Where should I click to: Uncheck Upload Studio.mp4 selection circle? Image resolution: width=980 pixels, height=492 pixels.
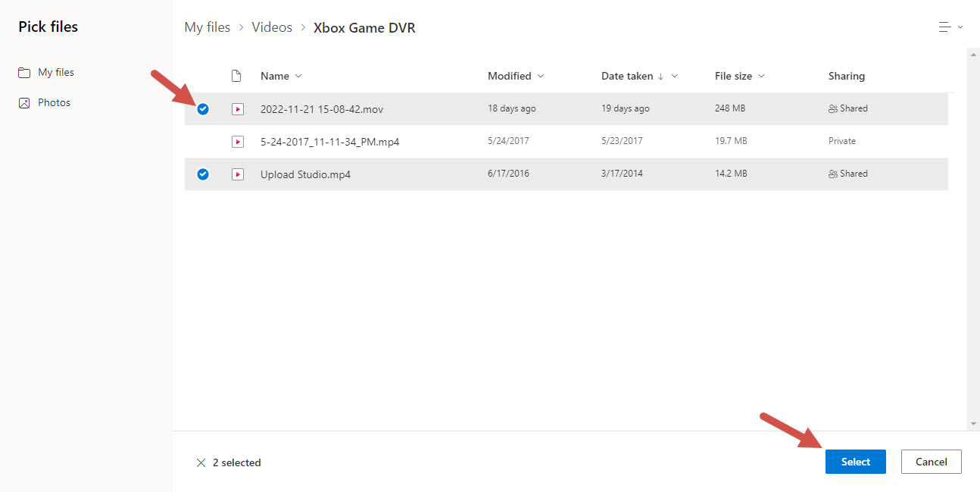(x=203, y=174)
